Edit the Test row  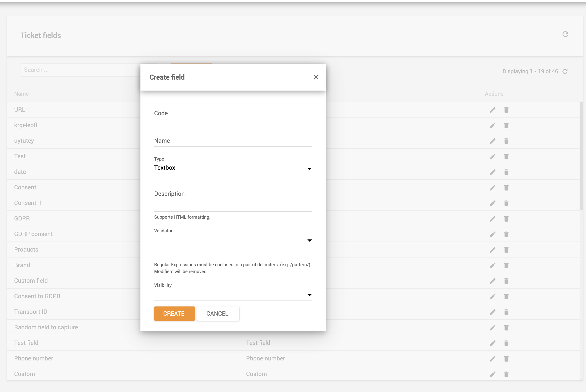click(492, 156)
